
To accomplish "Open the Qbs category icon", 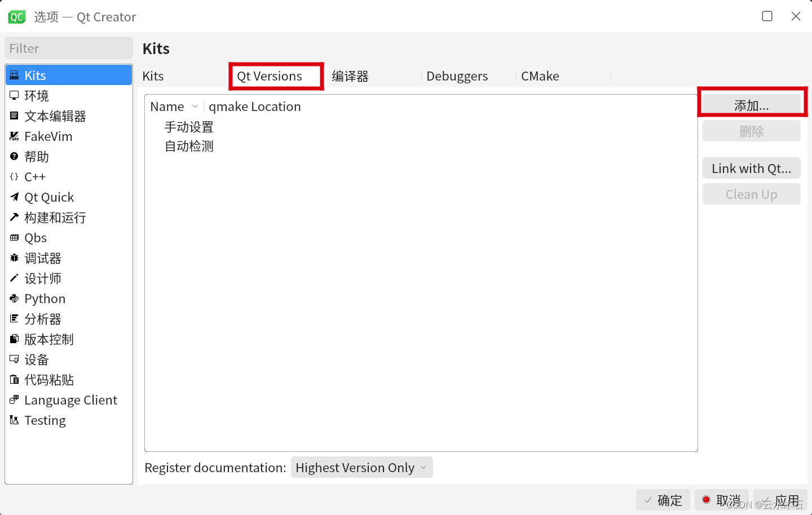I will click(x=14, y=238).
